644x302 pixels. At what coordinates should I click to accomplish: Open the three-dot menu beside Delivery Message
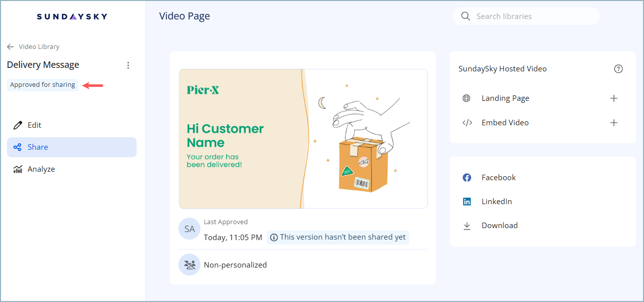(128, 65)
